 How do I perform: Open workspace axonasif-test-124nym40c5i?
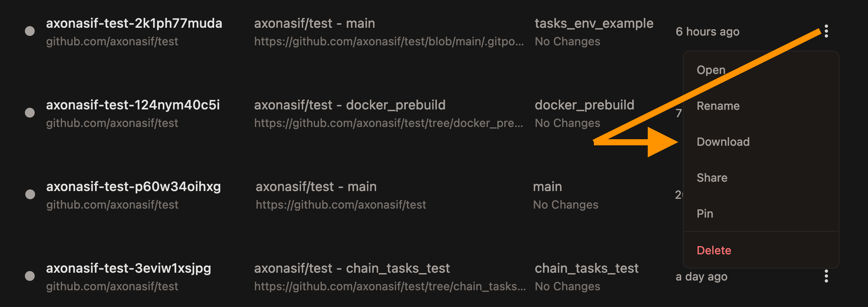point(133,105)
